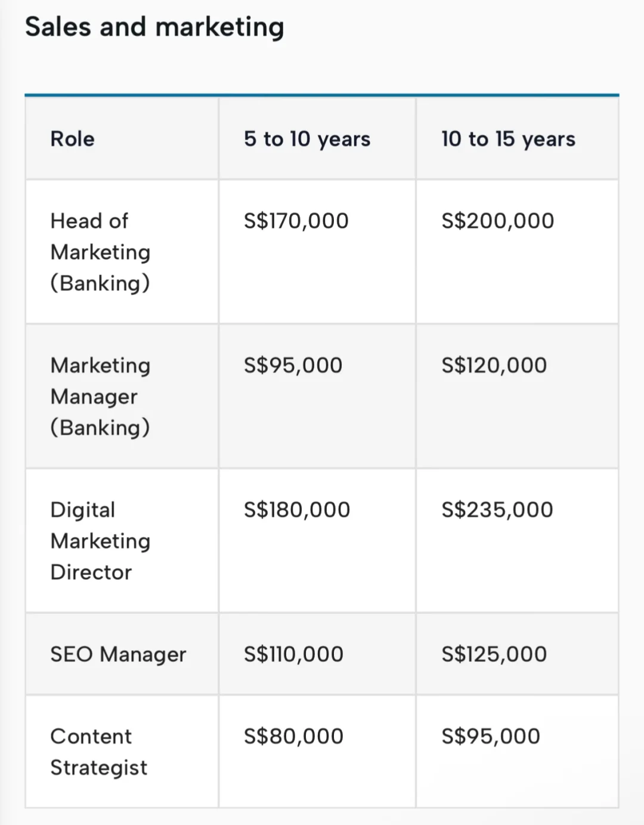Click Content Strategist's S$95,000 salary value
This screenshot has height=825, width=644.
[491, 736]
